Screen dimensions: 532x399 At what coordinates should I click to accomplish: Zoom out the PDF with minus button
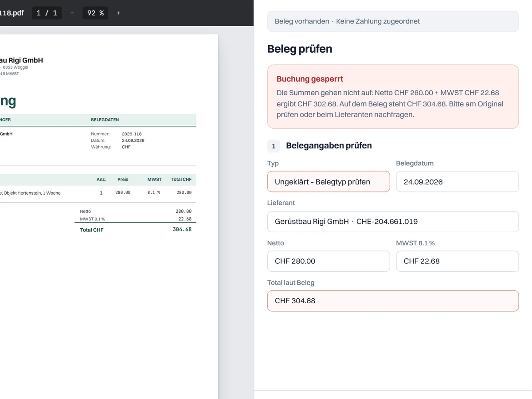pos(72,13)
